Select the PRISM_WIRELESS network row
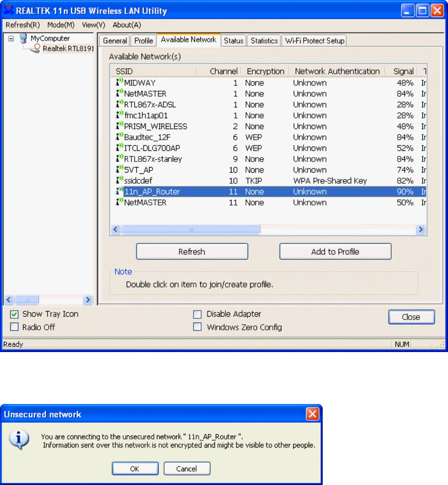 268,126
